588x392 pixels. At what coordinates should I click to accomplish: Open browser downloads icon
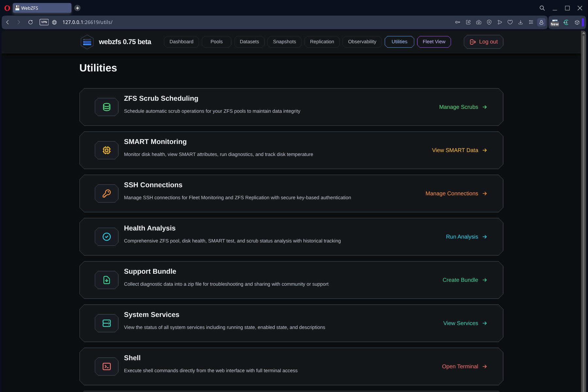point(520,22)
